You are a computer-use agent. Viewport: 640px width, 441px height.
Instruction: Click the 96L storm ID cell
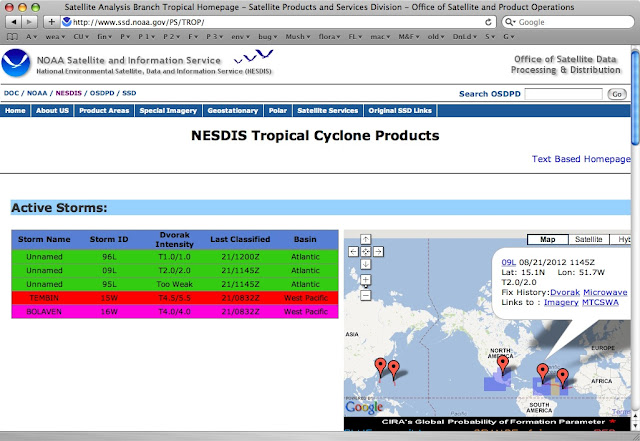[109, 257]
